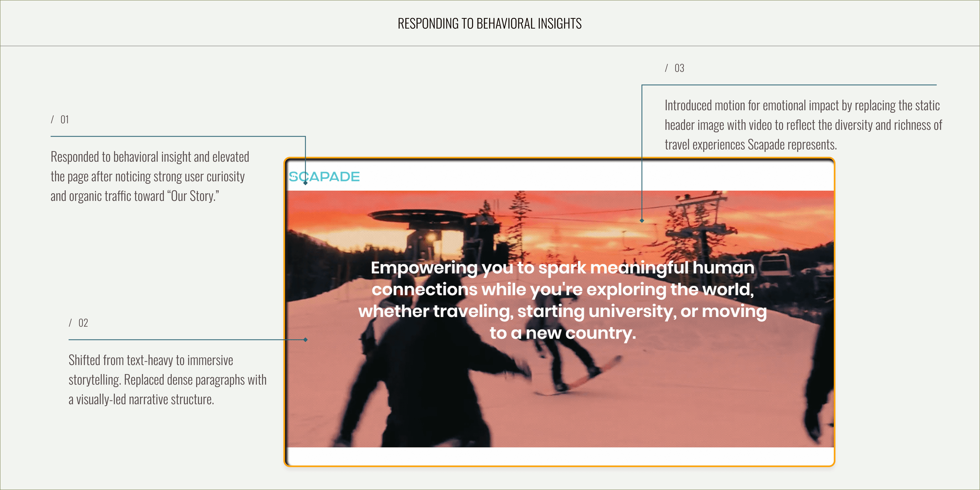Click the white footer strip below video
980x490 pixels.
pos(559,456)
